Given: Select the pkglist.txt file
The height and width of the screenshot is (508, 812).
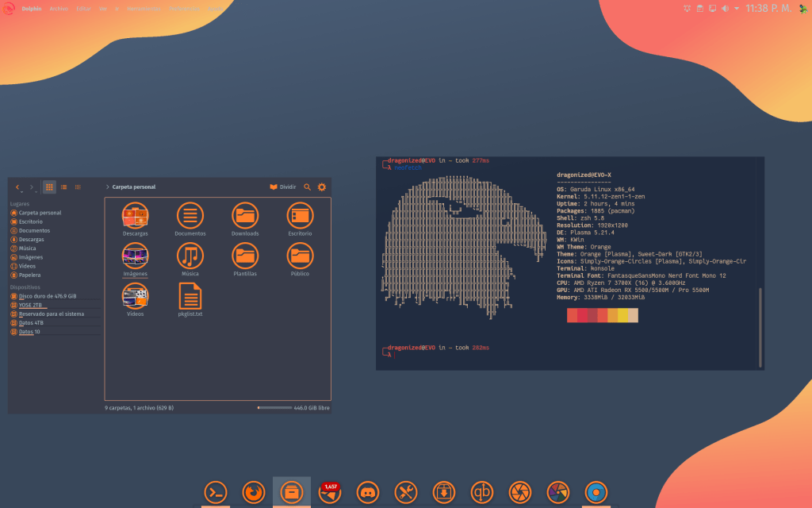Looking at the screenshot, I should point(190,300).
